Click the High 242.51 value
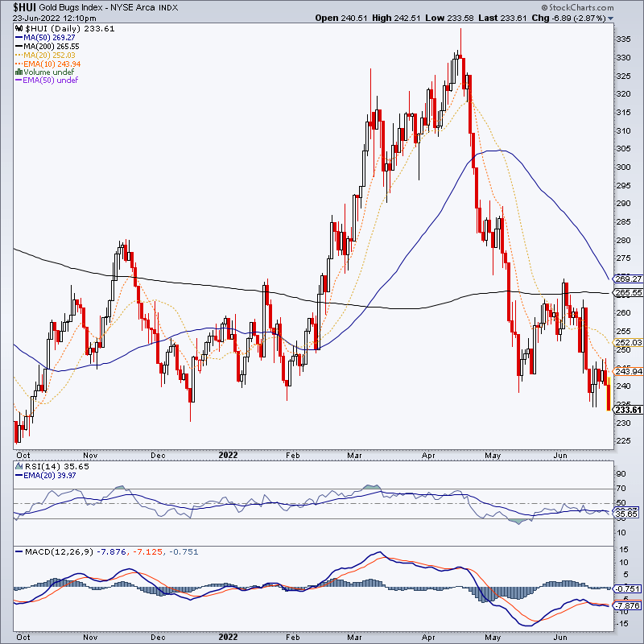The height and width of the screenshot is (644, 644). (x=396, y=18)
